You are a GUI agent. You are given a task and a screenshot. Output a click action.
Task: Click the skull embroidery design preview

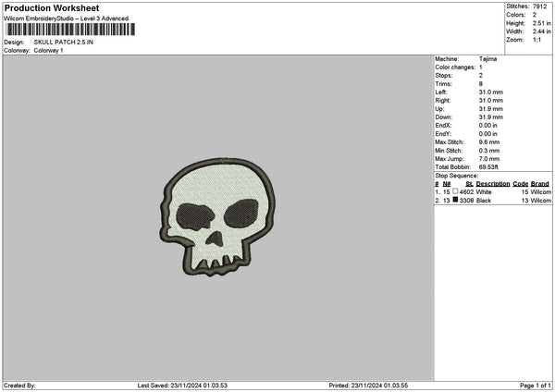coord(217,217)
